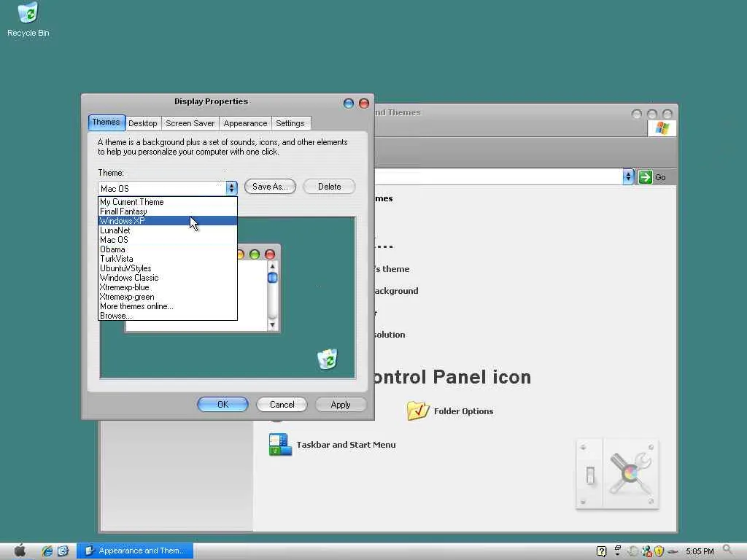
Task: Launch Outlook Express quick launch icon
Action: coord(63,551)
